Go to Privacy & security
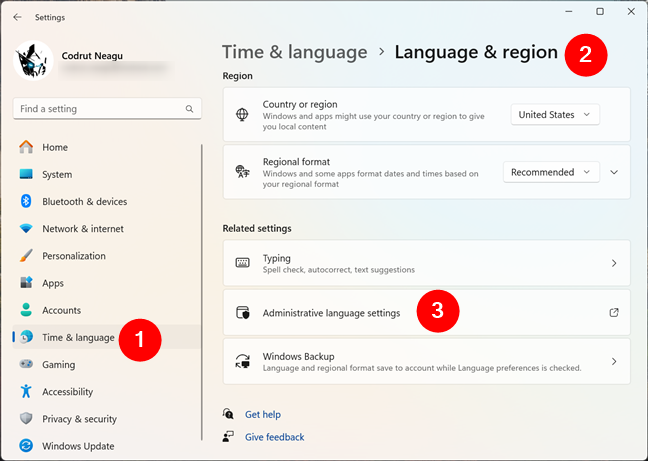Screen dimensions: 648x461 pyautogui.click(x=107, y=419)
